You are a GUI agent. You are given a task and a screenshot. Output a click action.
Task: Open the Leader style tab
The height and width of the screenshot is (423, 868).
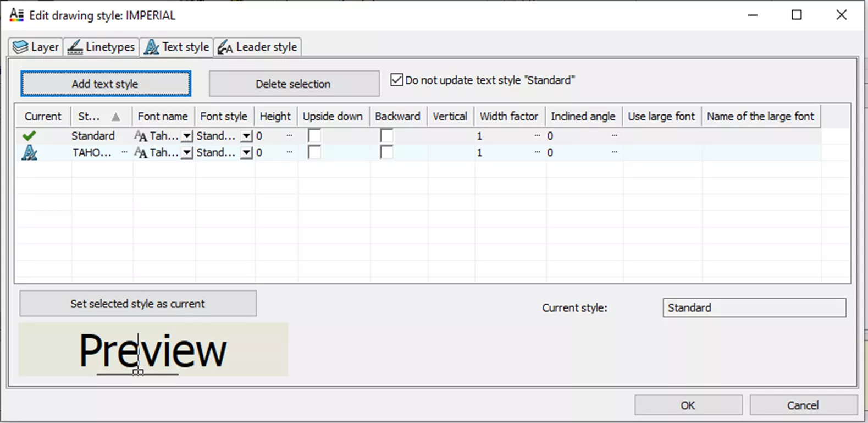257,47
